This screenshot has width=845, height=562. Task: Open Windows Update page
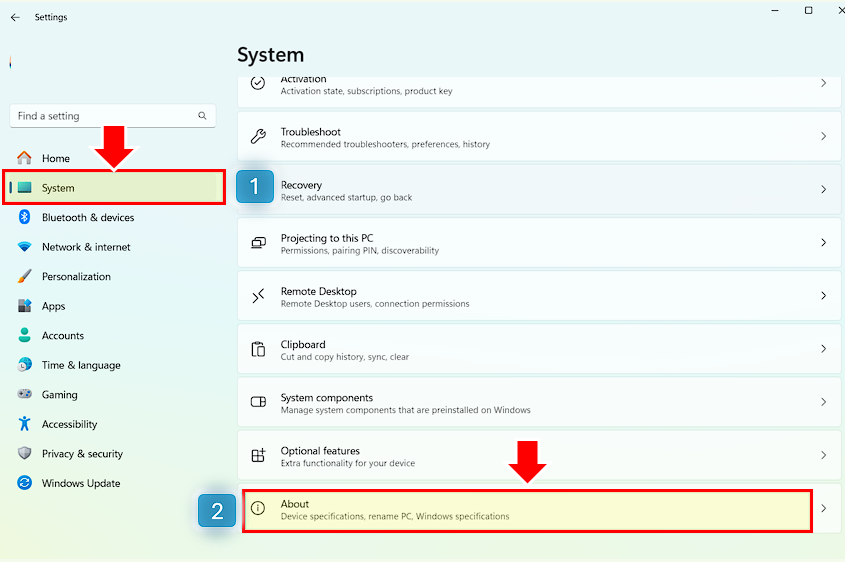click(x=113, y=483)
